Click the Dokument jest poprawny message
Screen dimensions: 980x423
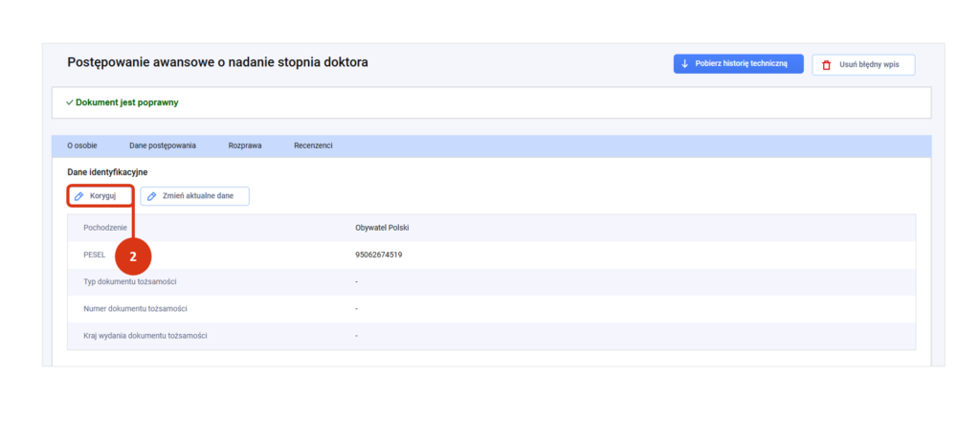tap(126, 102)
